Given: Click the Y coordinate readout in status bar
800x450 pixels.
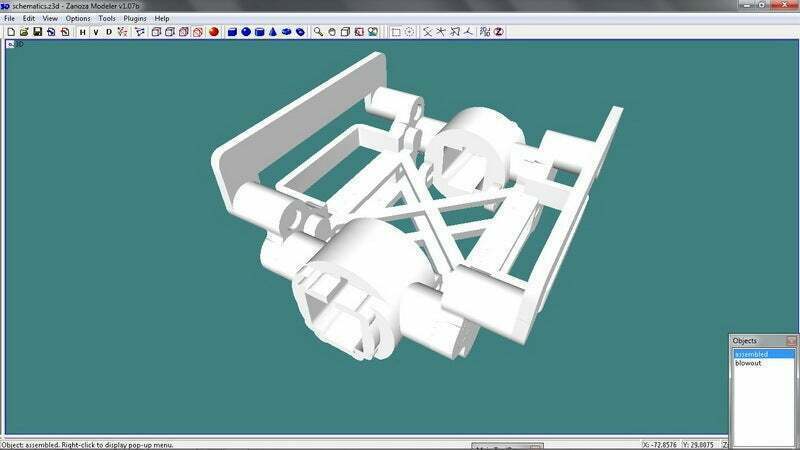Looking at the screenshot, I should (x=698, y=445).
